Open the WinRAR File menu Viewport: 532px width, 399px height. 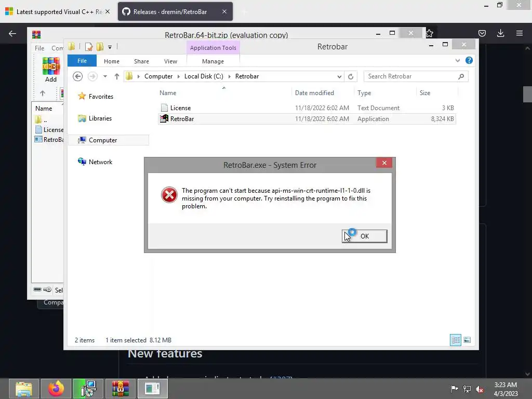click(x=39, y=48)
